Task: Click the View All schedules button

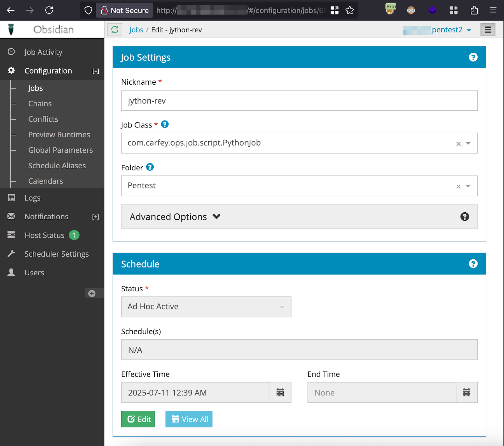Action: click(189, 419)
